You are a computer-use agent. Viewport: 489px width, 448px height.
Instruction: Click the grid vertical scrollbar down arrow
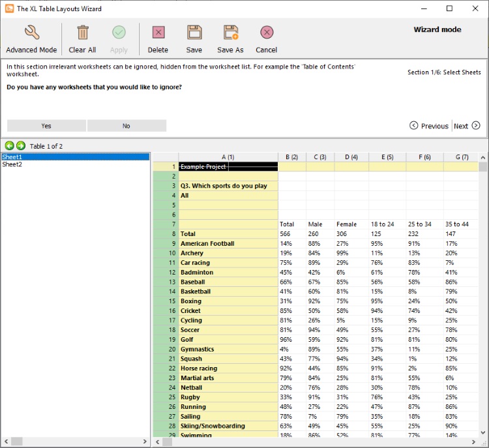[482, 432]
